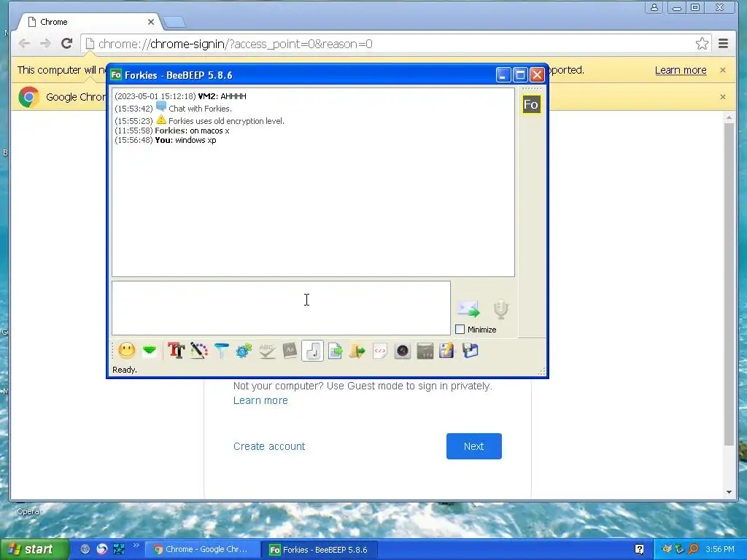Viewport: 747px width, 560px height.
Task: Bookmark the page with star icon
Action: click(x=702, y=44)
